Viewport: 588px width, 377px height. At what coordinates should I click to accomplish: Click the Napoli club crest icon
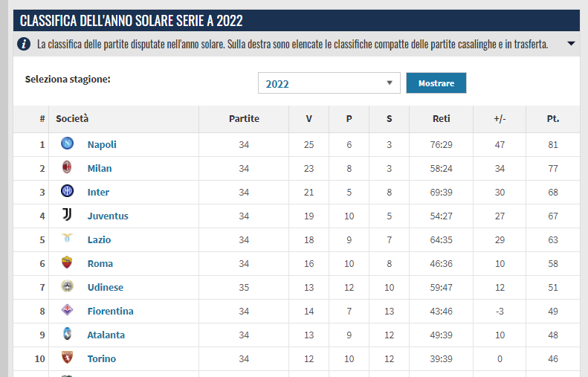pos(67,144)
